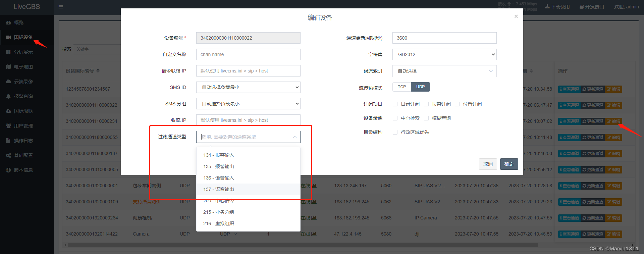The height and width of the screenshot is (254, 644).
Task: Open 电子地图 in the sidebar
Action: coord(23,67)
